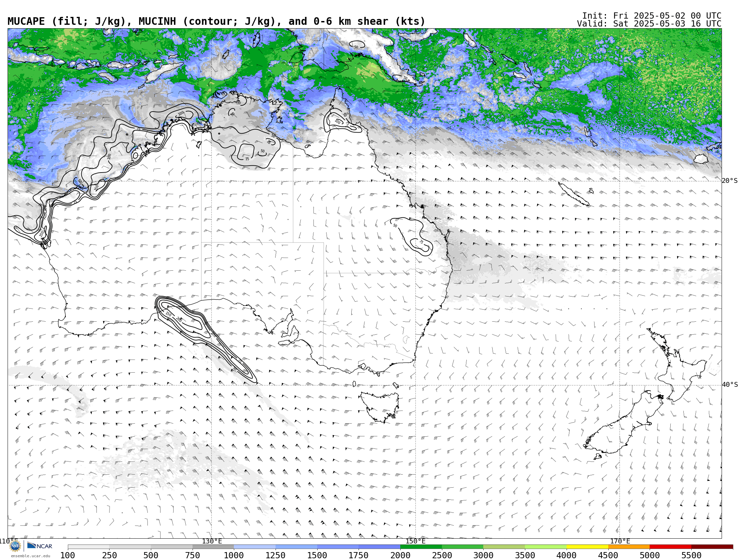Click the 130°E longitude label

click(x=212, y=541)
